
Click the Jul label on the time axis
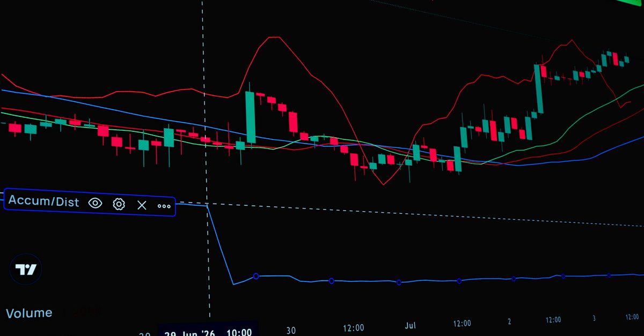pos(410,325)
